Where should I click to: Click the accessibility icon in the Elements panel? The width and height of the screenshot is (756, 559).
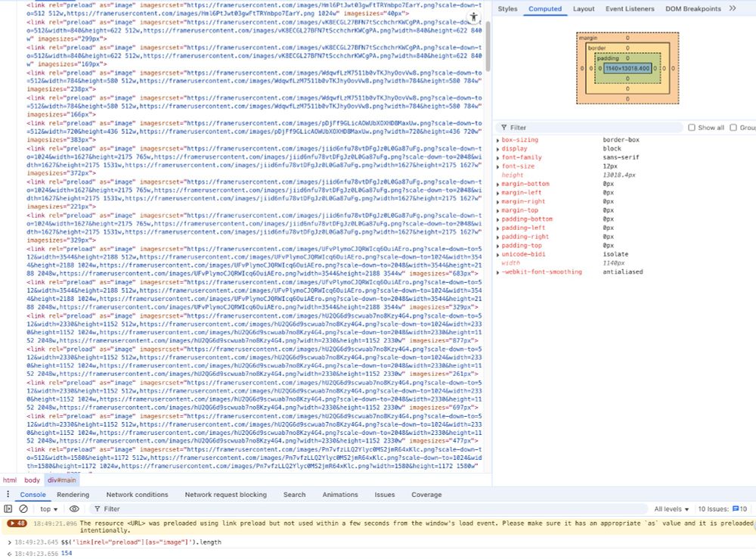pyautogui.click(x=474, y=17)
